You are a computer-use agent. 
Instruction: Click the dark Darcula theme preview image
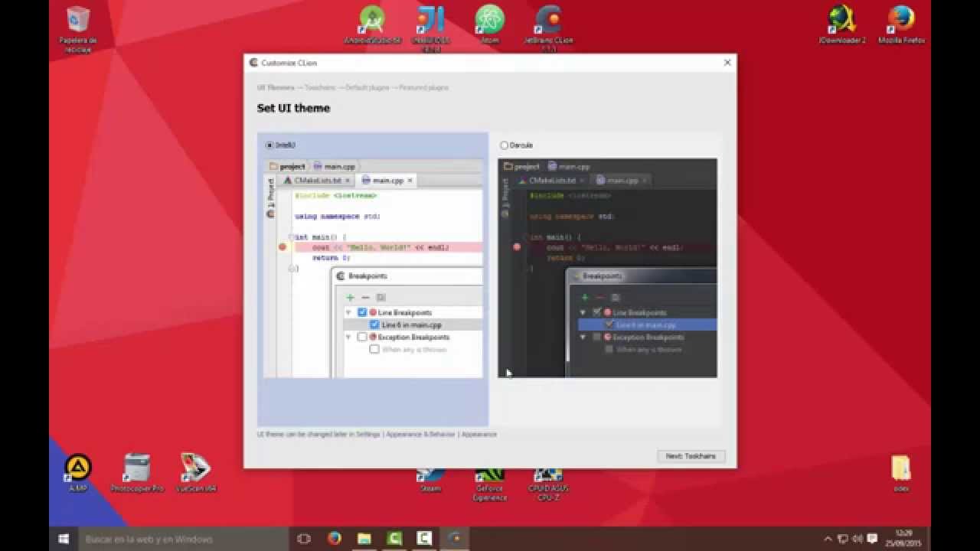pos(607,268)
